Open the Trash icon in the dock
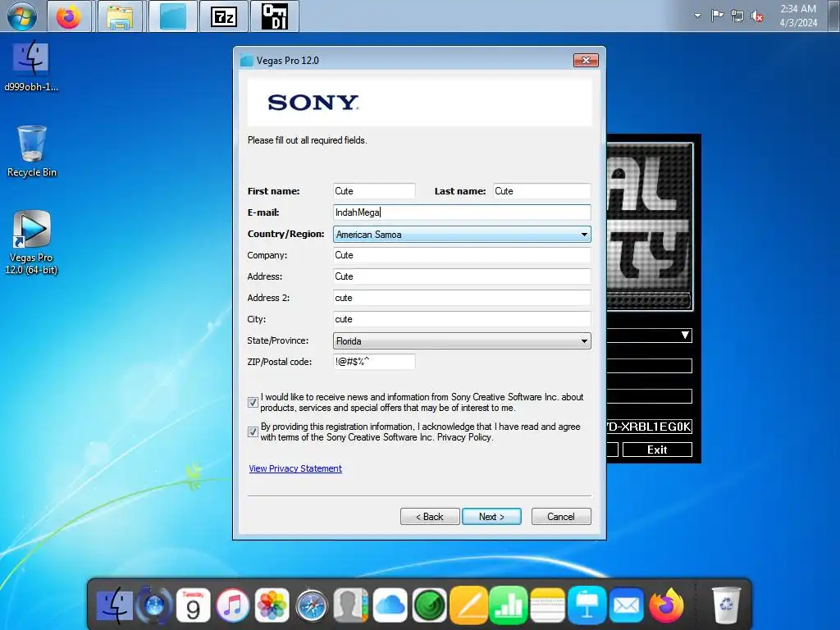840x630 pixels. click(726, 606)
